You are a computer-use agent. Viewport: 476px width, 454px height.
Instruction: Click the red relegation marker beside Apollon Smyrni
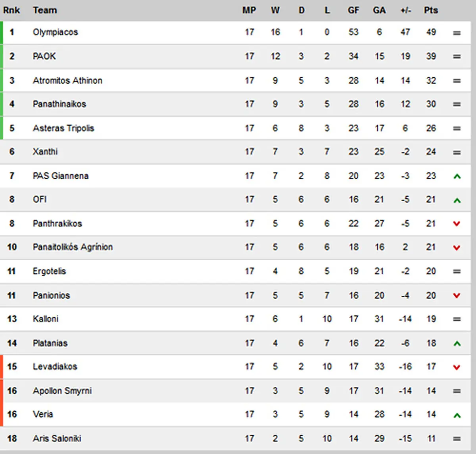pyautogui.click(x=2, y=391)
